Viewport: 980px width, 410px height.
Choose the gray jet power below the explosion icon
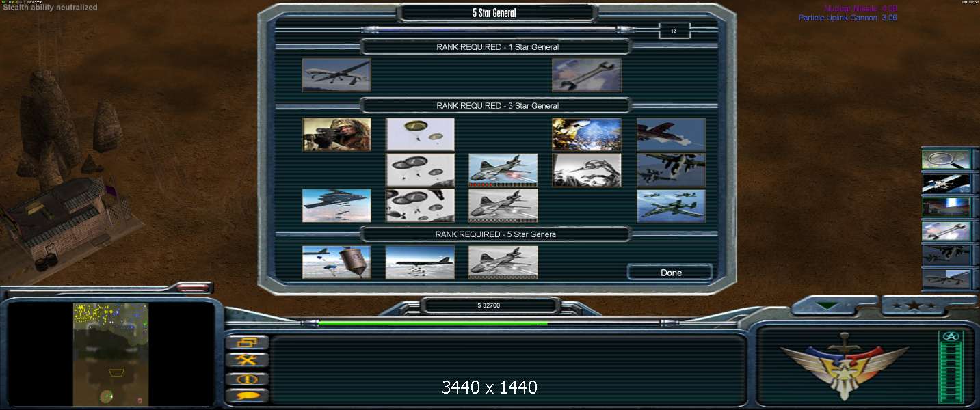587,170
